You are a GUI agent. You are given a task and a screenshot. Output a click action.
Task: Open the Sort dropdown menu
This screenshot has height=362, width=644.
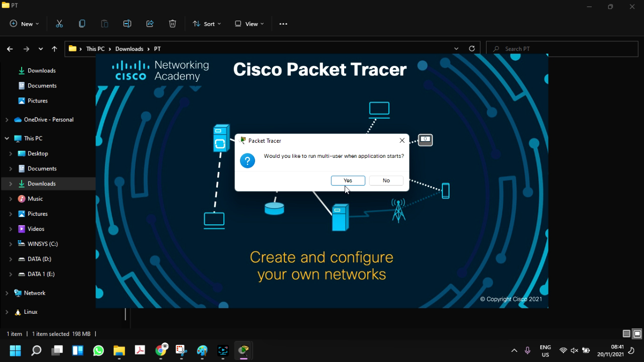pyautogui.click(x=207, y=24)
